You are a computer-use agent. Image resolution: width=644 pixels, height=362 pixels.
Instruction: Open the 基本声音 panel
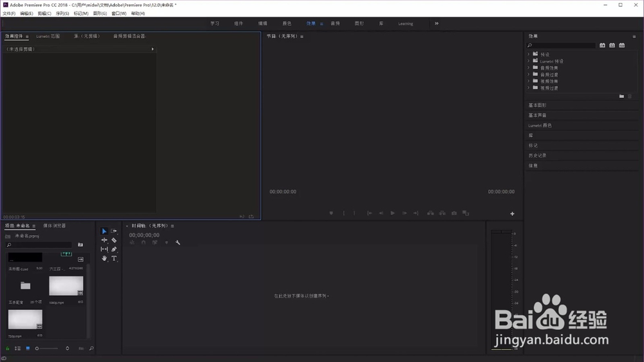[x=537, y=115]
